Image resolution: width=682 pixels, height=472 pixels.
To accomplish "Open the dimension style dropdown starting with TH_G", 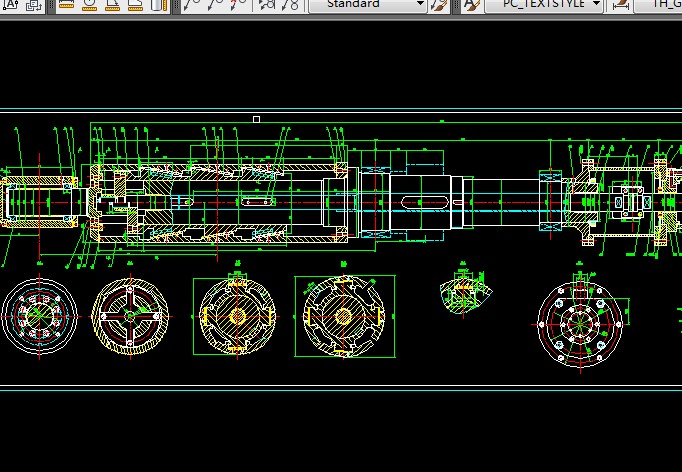I will [659, 4].
